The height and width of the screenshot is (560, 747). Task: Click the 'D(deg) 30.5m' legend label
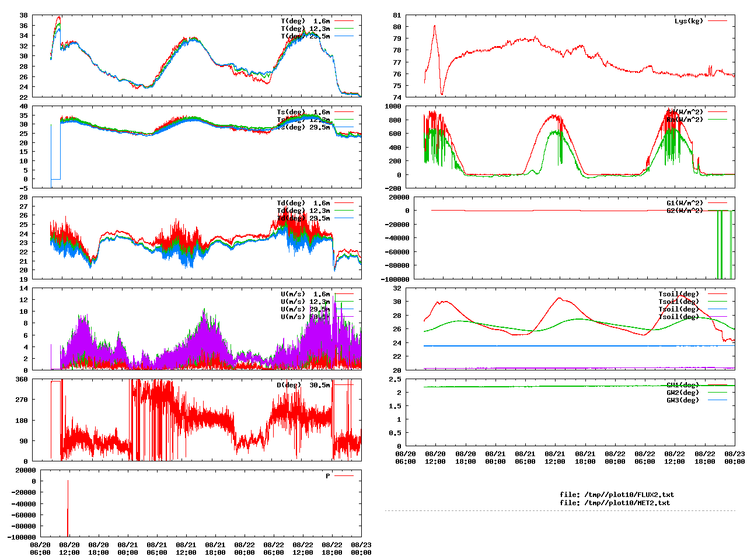click(303, 385)
